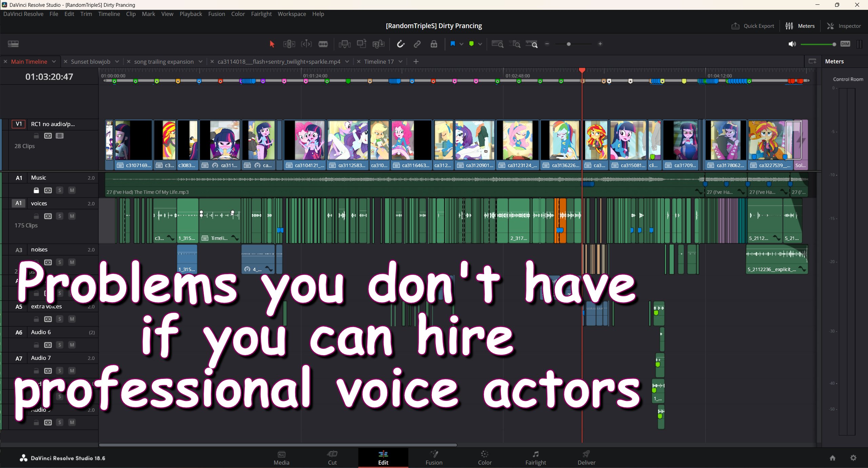The width and height of the screenshot is (868, 468).
Task: Activate the Blade Edit Mode tool
Action: coord(323,44)
